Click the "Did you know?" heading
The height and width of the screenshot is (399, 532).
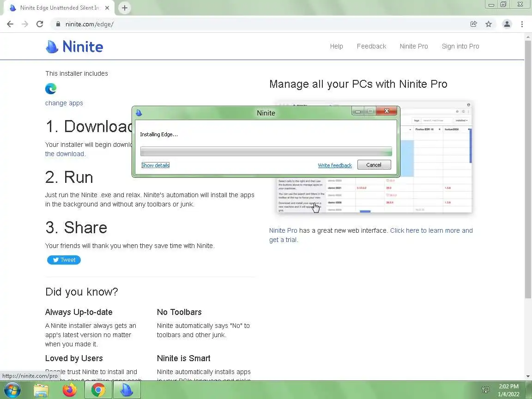[82, 292]
